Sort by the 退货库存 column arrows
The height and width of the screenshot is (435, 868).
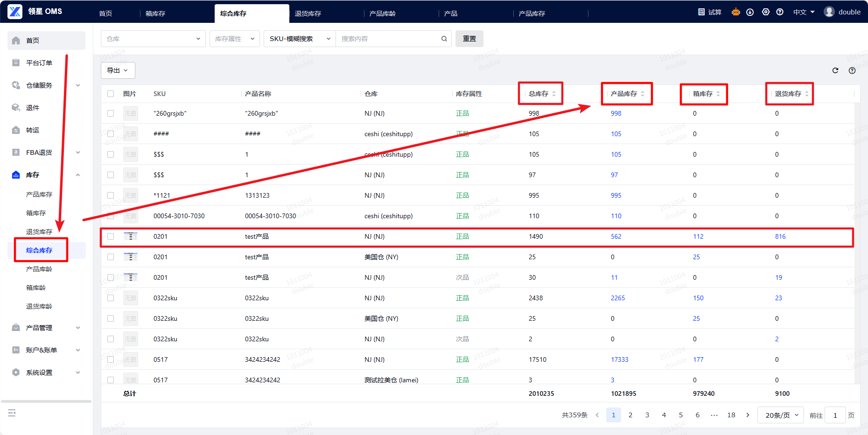click(x=807, y=94)
